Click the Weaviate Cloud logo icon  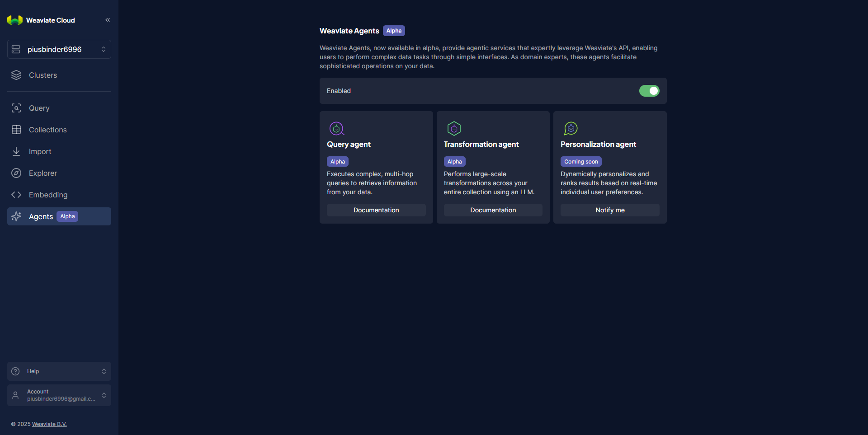coord(15,20)
